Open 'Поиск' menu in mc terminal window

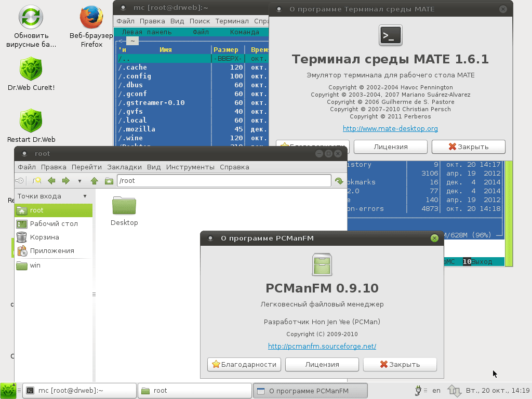point(199,21)
